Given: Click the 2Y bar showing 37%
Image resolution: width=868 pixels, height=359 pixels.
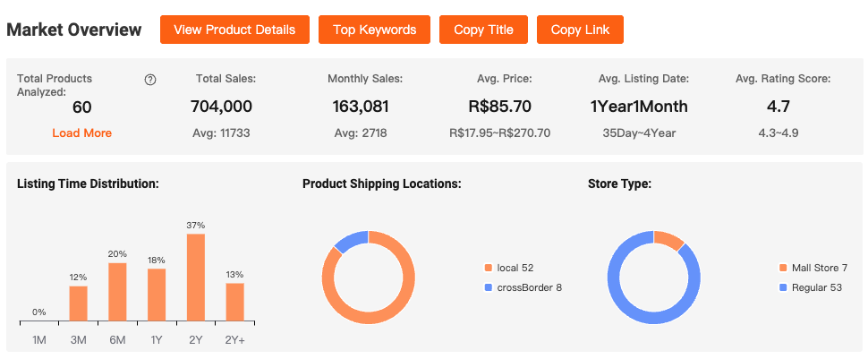Looking at the screenshot, I should coord(196,278).
